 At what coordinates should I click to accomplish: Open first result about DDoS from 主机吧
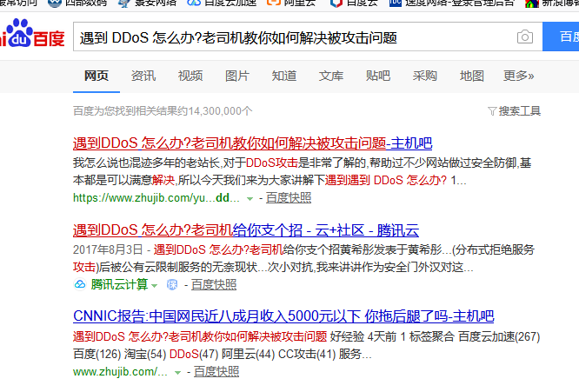pos(252,143)
